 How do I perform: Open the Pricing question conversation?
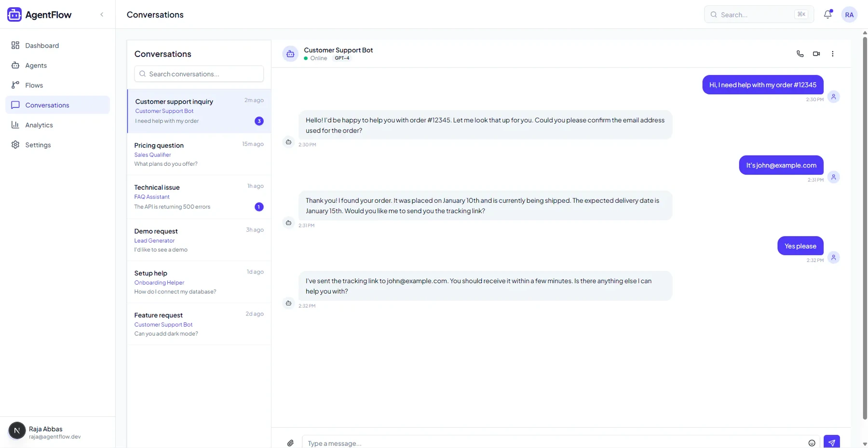coord(199,154)
